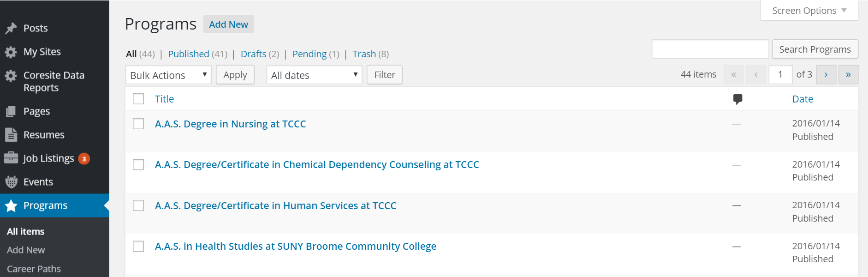
Task: Click the My Sites gear icon
Action: 11,52
